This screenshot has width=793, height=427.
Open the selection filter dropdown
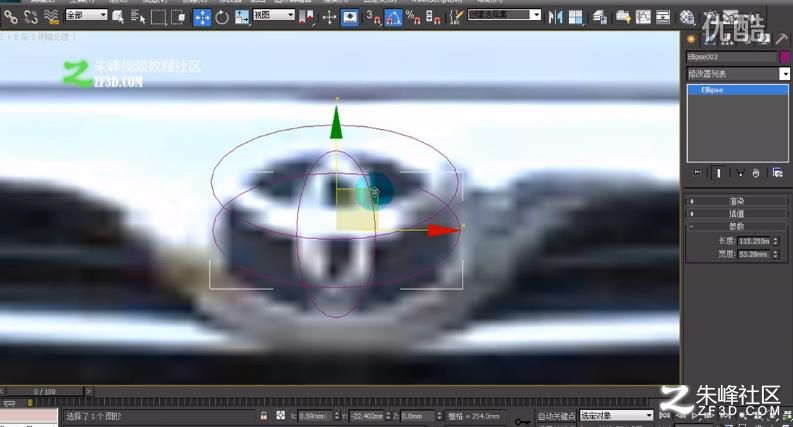(86, 15)
